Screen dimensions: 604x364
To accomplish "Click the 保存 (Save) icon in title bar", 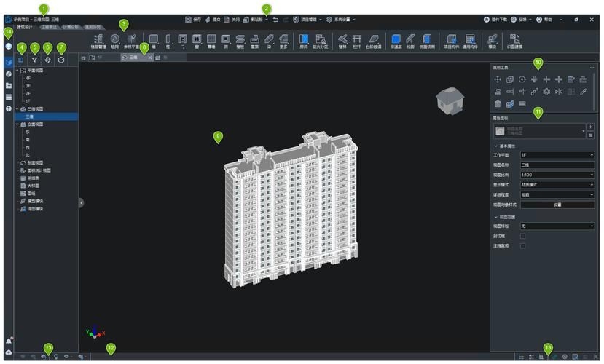I will click(189, 20).
